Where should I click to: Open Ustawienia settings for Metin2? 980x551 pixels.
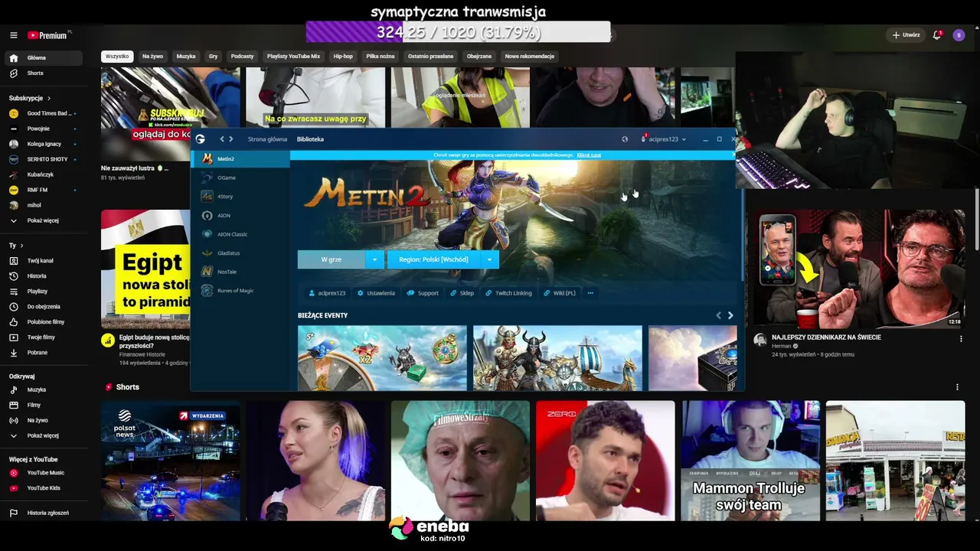(x=376, y=293)
